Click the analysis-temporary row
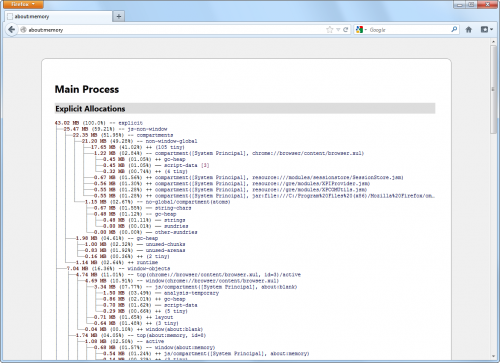The width and height of the screenshot is (500, 363). 161,293
